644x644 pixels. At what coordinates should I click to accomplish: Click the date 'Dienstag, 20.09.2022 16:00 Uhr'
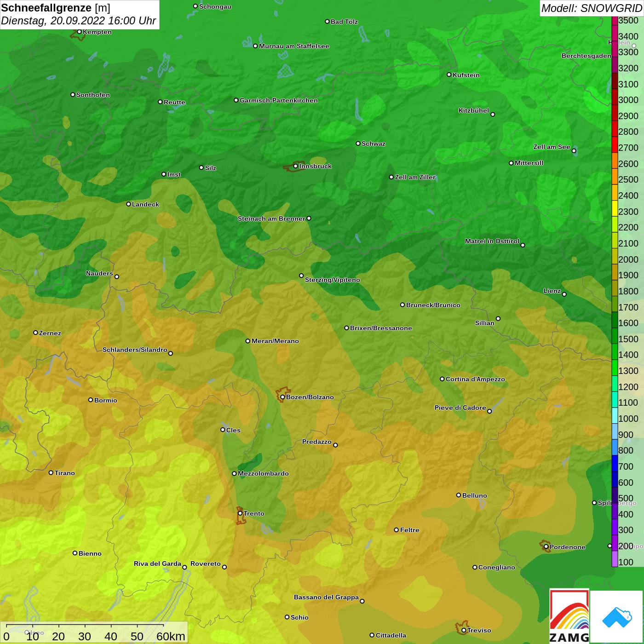coord(79,21)
